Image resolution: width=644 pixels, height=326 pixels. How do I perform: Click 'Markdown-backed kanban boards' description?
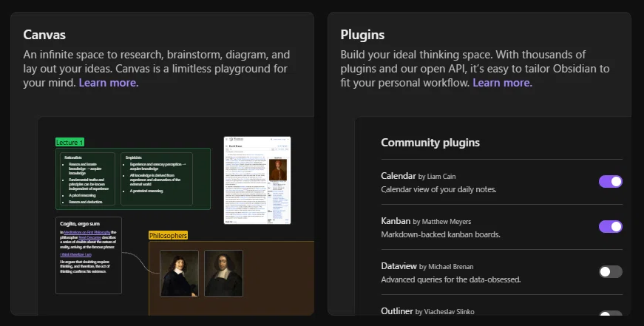pyautogui.click(x=440, y=234)
